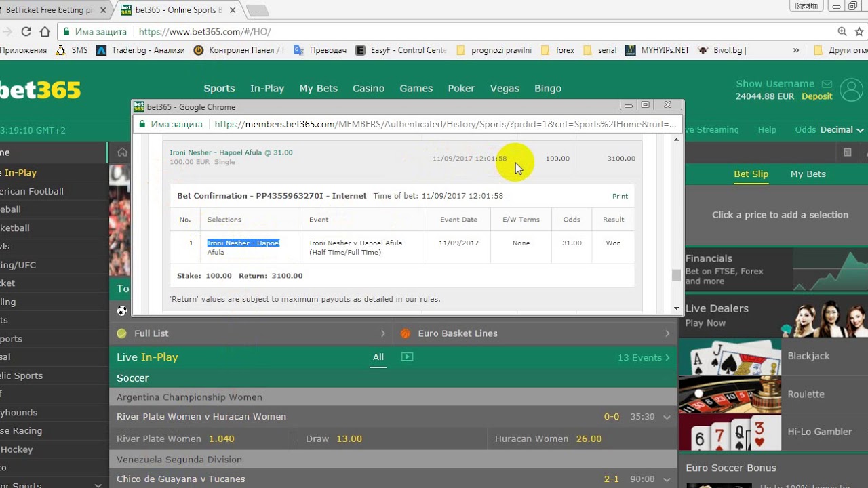The image size is (868, 488).
Task: Open the zoom magnifier icon in address bar
Action: [842, 31]
